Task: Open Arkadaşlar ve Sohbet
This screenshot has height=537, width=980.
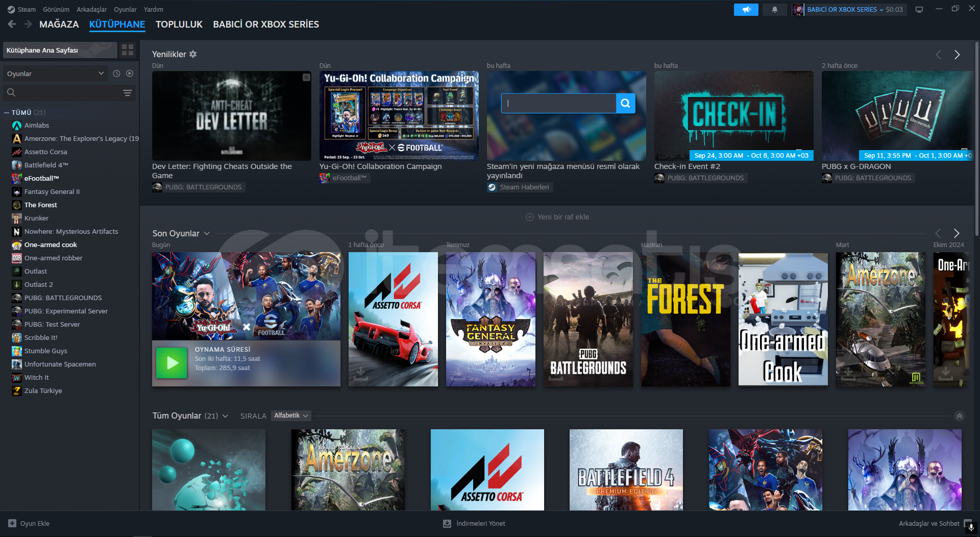Action: pos(929,523)
